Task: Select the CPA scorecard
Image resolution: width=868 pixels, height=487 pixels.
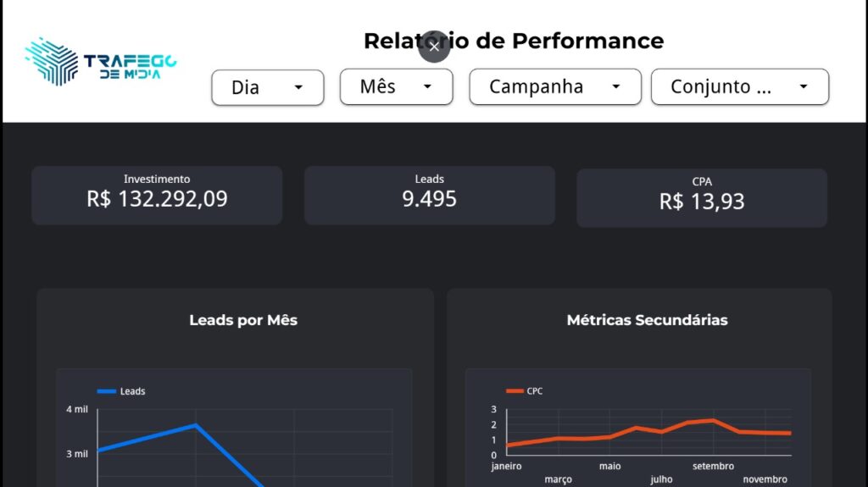Action: pyautogui.click(x=702, y=198)
